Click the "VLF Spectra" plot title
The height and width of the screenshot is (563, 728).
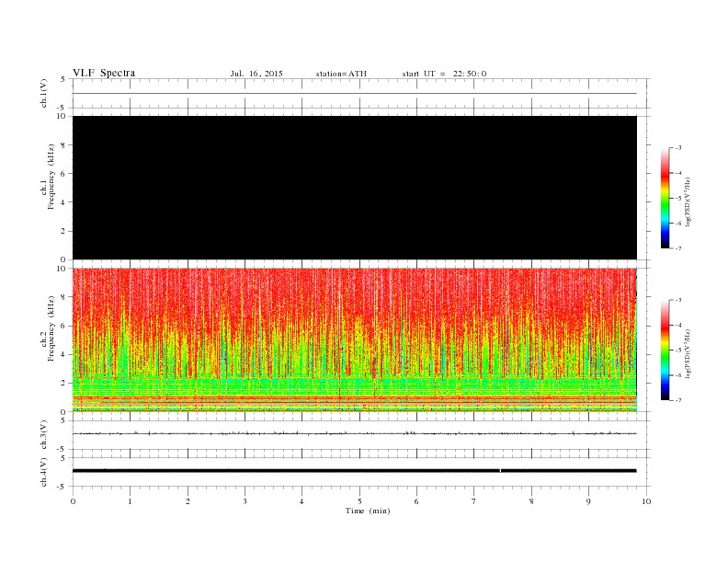pos(104,73)
